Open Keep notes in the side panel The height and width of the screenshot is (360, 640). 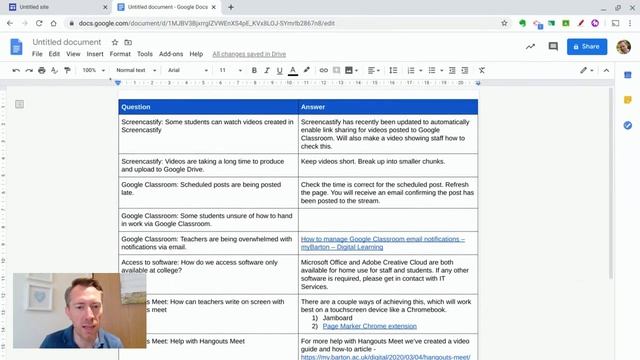[628, 100]
